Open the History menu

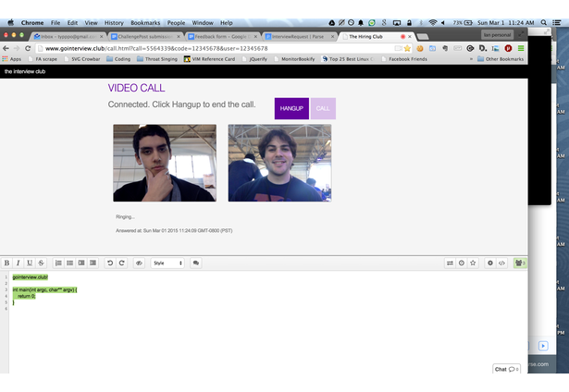click(x=114, y=23)
